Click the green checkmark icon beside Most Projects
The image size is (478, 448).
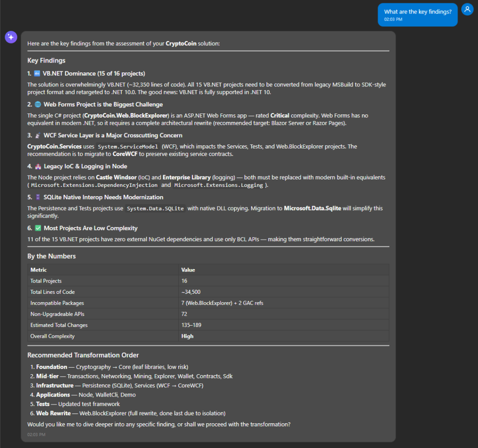[x=38, y=228]
